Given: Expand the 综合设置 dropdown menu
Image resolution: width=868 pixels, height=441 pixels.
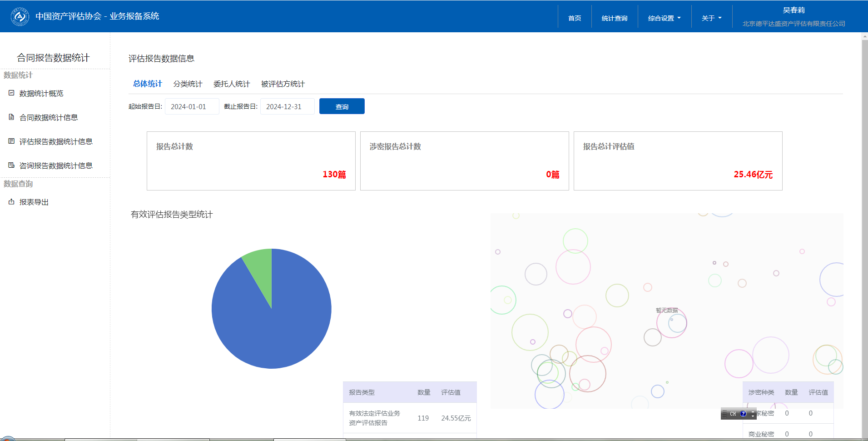Looking at the screenshot, I should coord(664,18).
